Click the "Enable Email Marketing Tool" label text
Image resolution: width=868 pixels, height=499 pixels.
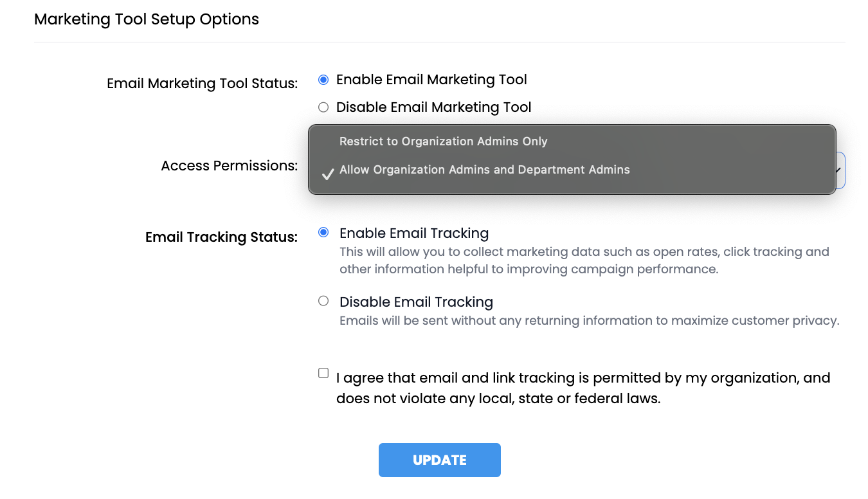[431, 80]
